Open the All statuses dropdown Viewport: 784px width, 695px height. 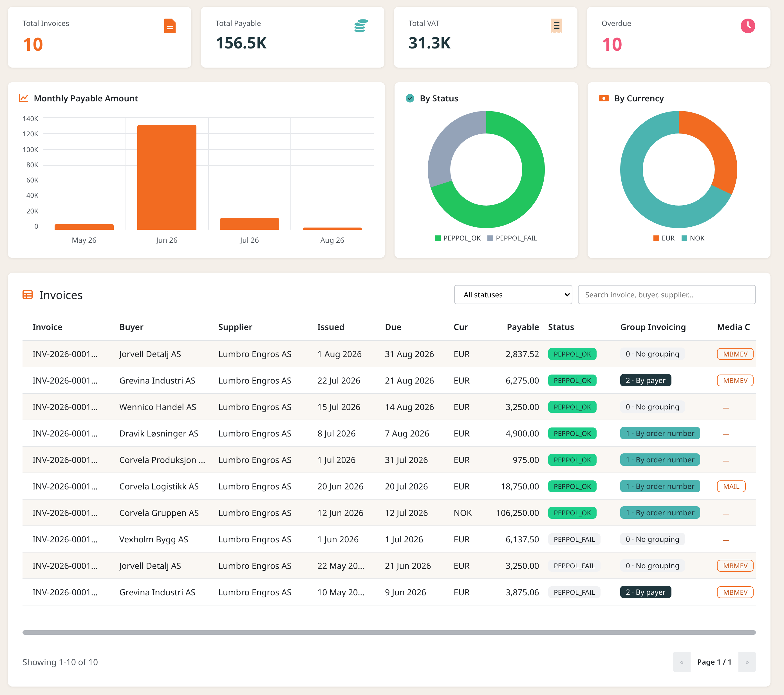point(513,295)
